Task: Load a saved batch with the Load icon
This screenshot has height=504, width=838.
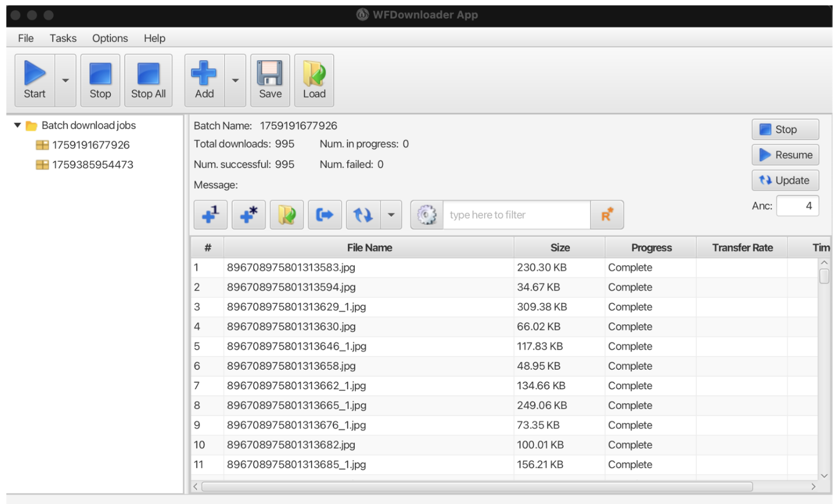Action: pyautogui.click(x=314, y=80)
